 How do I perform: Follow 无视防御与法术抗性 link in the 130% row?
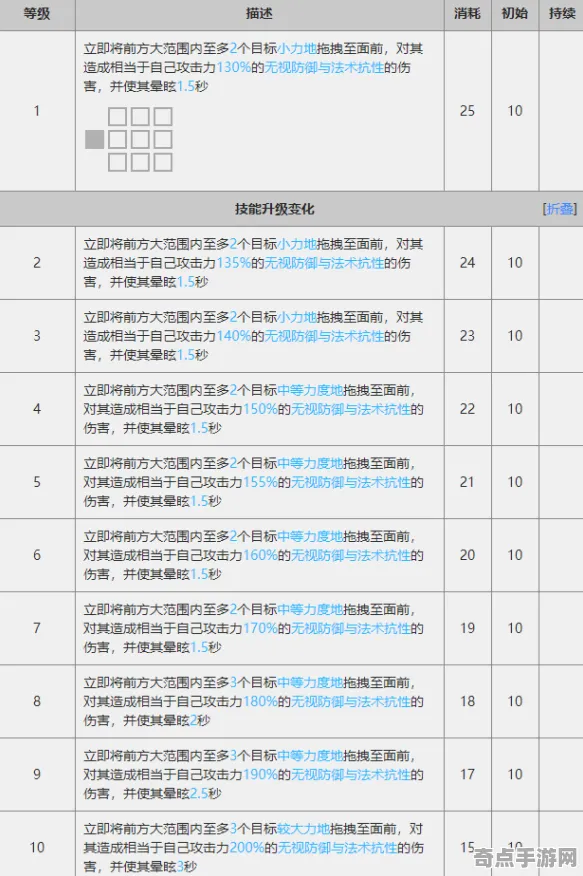[x=324, y=68]
